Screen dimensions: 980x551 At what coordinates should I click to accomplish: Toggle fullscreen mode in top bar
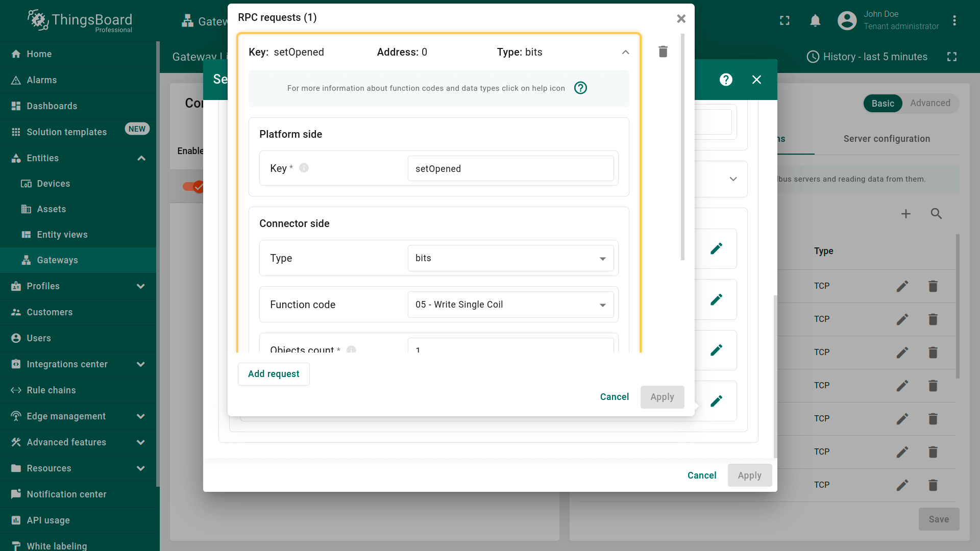785,20
